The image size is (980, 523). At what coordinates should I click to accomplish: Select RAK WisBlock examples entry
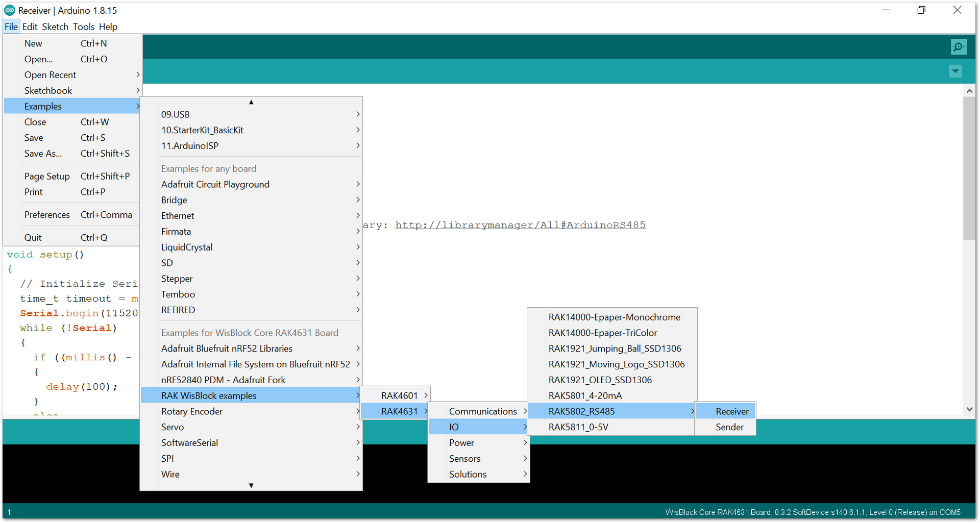[x=251, y=395]
